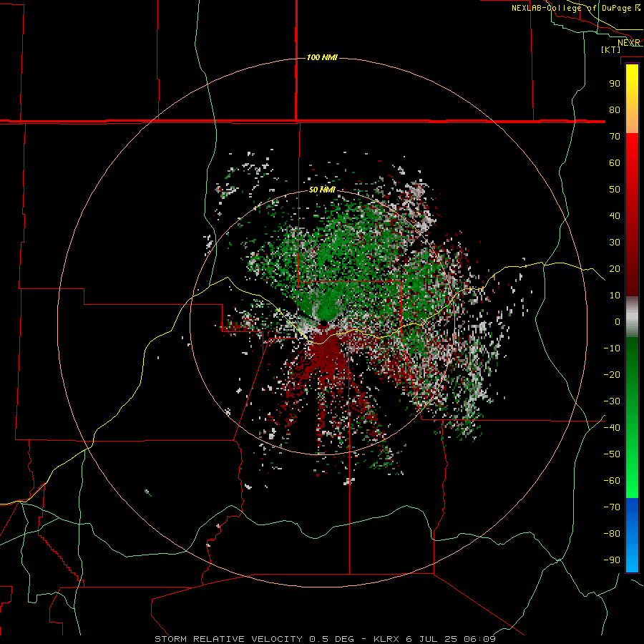This screenshot has height=644, width=644.
Task: Click the radar site center point
Action: [323, 323]
